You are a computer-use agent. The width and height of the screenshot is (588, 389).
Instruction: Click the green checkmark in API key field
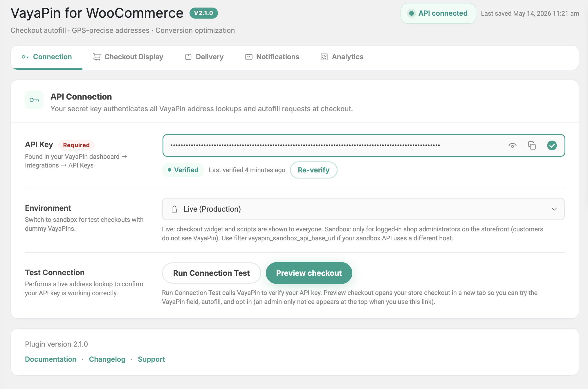pos(552,145)
